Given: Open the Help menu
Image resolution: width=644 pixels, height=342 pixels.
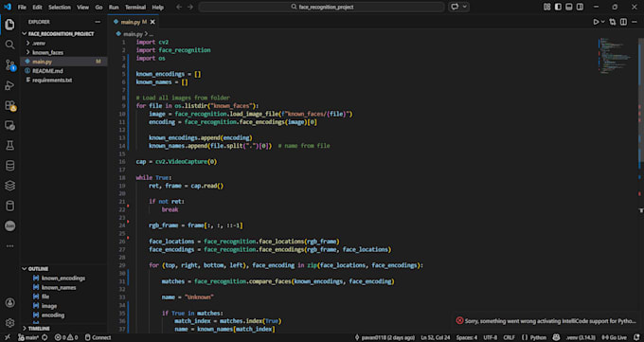Looking at the screenshot, I should pos(158,7).
